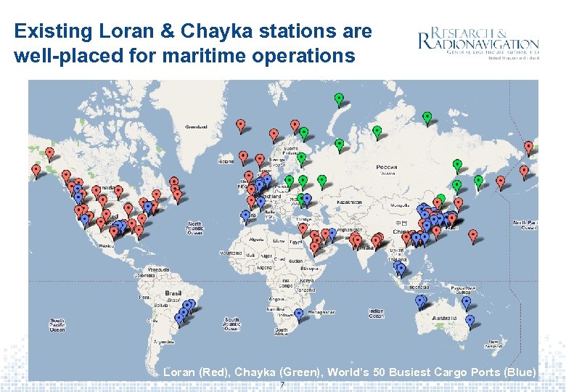Image resolution: width=566 pixels, height=392 pixels.
Task: Select the blue port pin near New York
Action: pos(148,208)
